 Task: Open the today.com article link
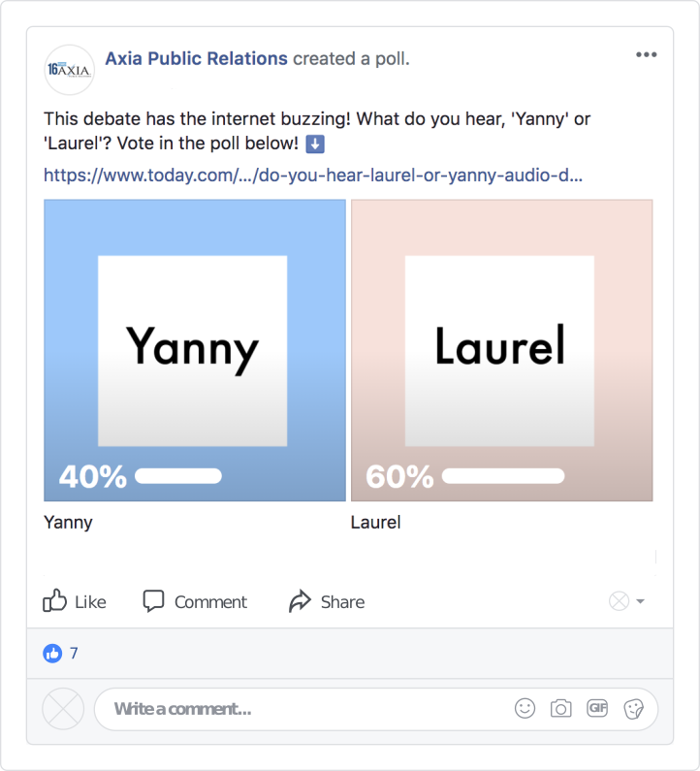coord(312,177)
